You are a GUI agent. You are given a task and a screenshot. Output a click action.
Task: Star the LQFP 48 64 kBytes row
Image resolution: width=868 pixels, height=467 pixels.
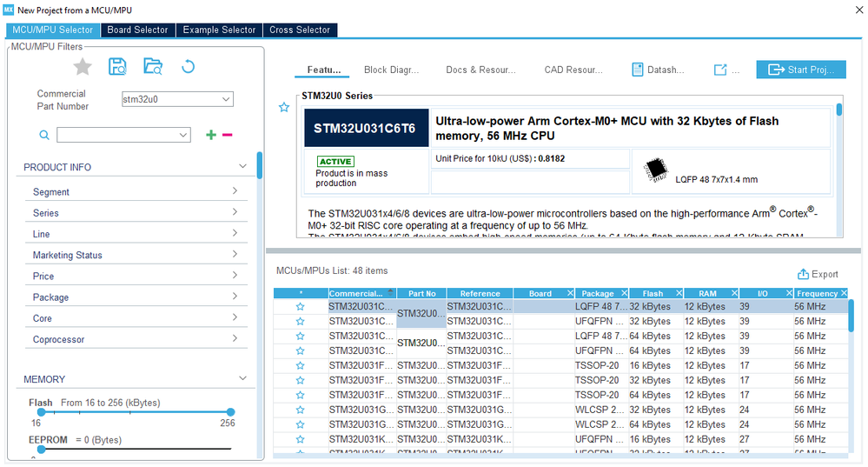(x=300, y=336)
